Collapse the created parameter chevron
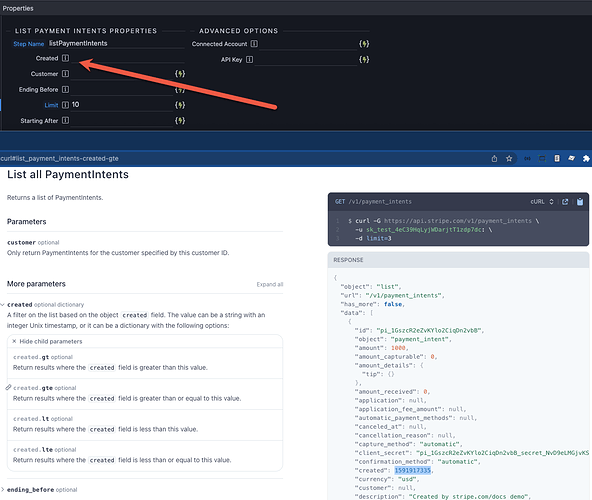This screenshot has width=592, height=500. [x=2, y=305]
